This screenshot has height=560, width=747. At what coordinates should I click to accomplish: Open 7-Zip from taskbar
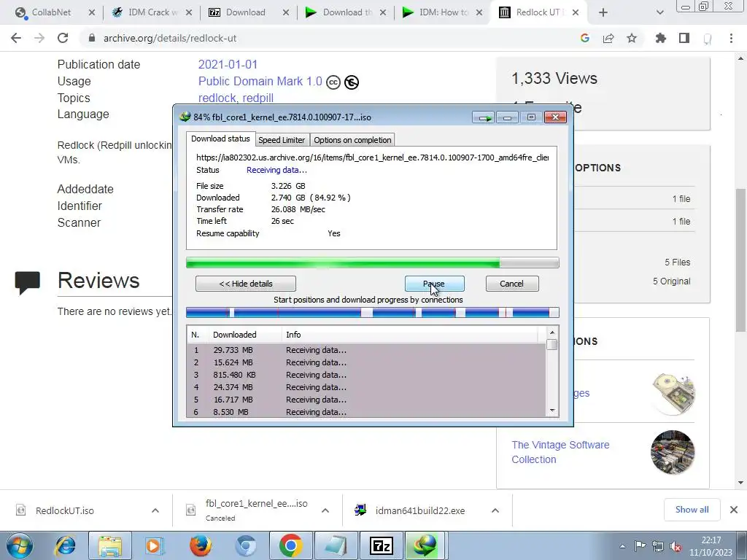(x=381, y=545)
